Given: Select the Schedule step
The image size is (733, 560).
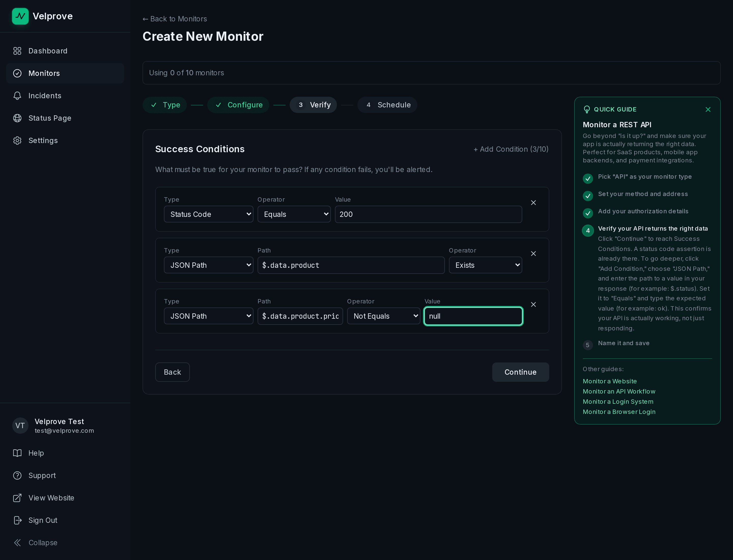Looking at the screenshot, I should point(387,105).
